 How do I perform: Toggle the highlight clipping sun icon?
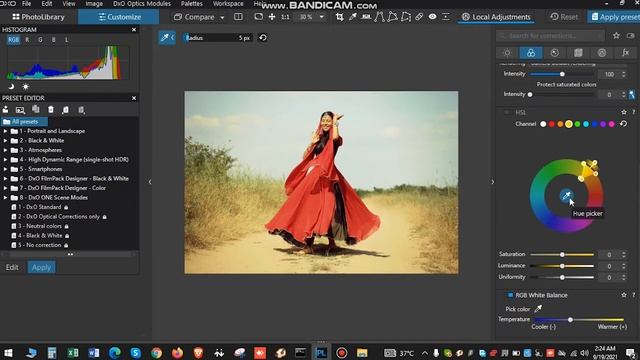(x=25, y=87)
